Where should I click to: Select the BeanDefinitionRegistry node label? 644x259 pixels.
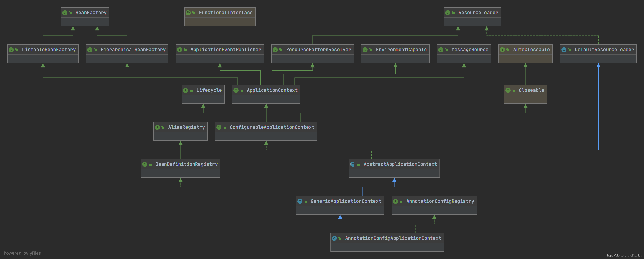(x=187, y=164)
